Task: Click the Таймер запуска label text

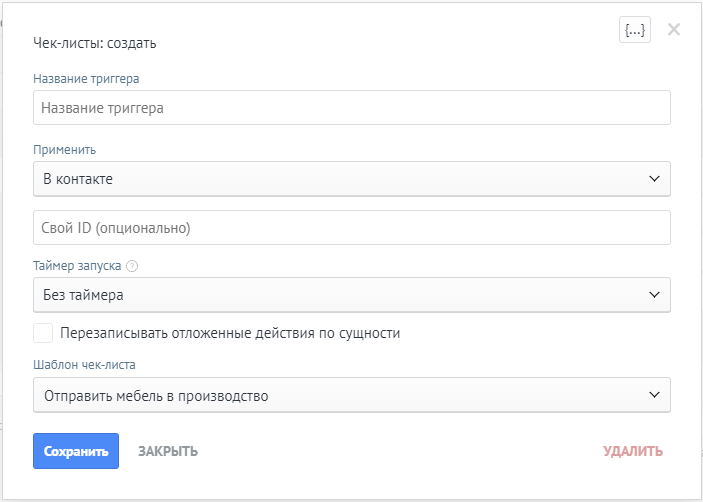Action: coord(77,266)
